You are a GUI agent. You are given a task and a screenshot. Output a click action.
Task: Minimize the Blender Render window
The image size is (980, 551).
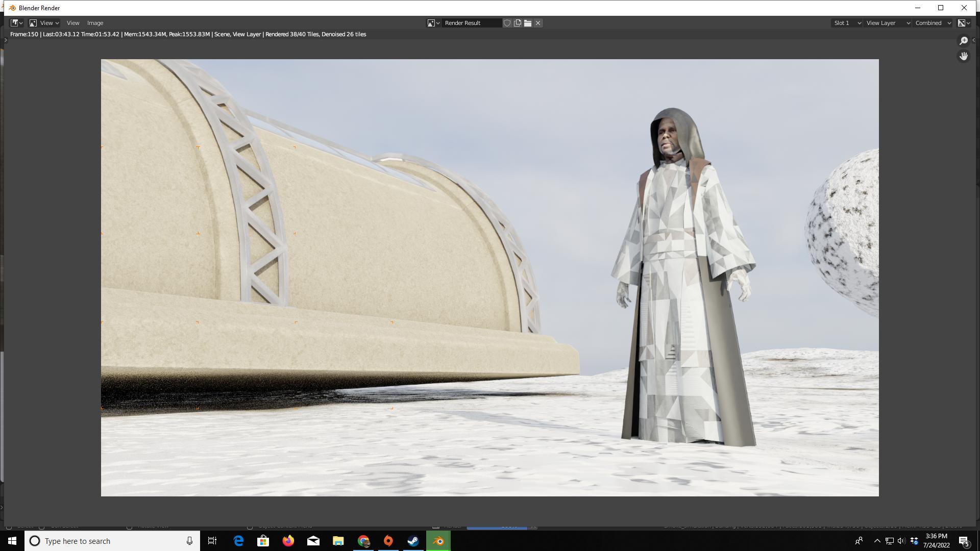tap(917, 8)
